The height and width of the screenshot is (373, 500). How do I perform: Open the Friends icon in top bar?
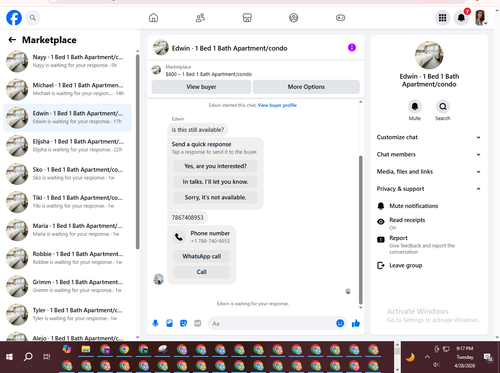tap(200, 18)
